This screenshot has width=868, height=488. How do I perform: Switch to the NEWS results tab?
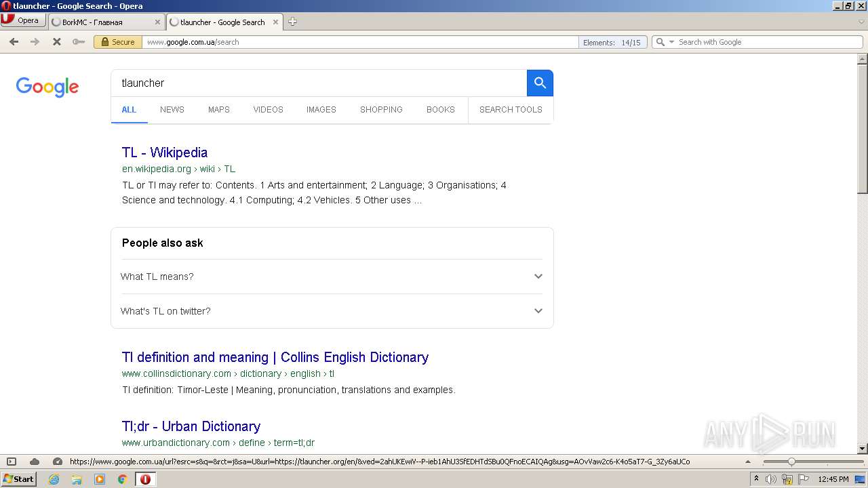[172, 109]
